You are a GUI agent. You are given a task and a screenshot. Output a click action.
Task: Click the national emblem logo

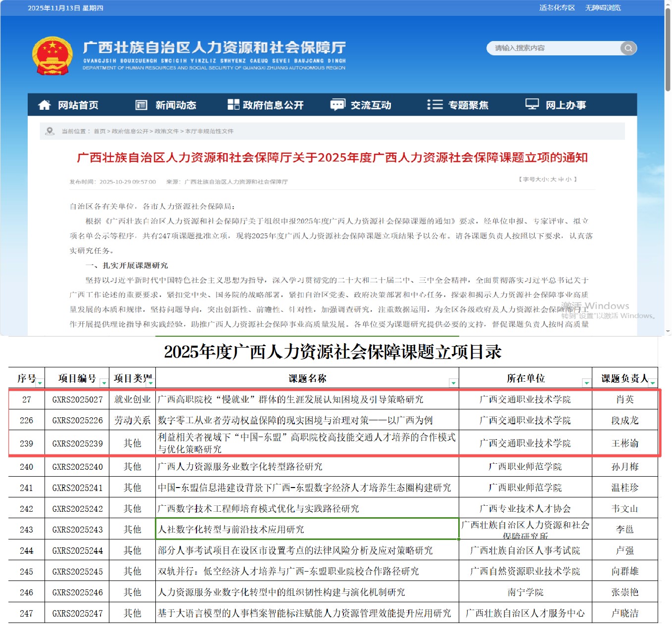point(52,56)
